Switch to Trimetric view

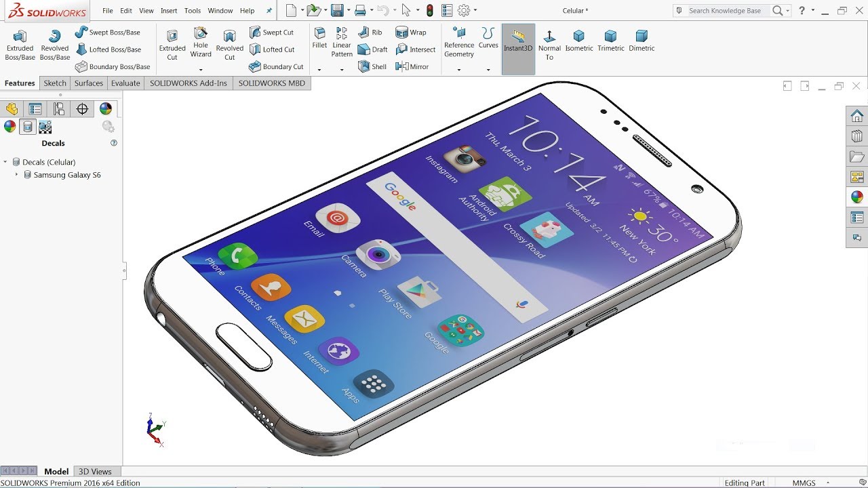(611, 41)
